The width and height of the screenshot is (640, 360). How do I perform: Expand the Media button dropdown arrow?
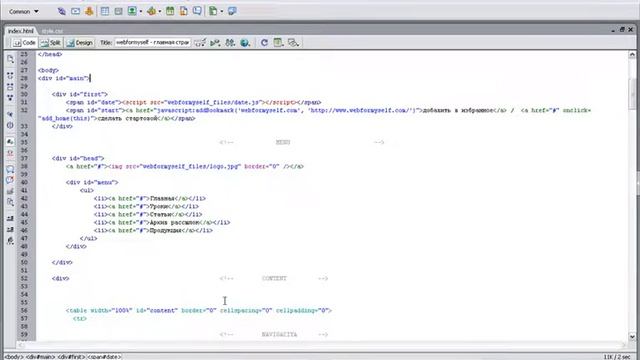pos(159,12)
